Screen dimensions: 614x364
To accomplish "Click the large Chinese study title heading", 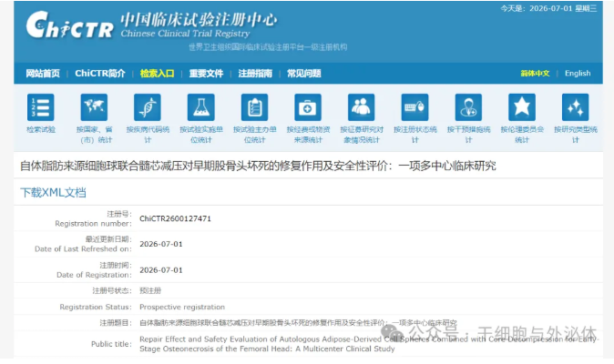I will coord(258,166).
